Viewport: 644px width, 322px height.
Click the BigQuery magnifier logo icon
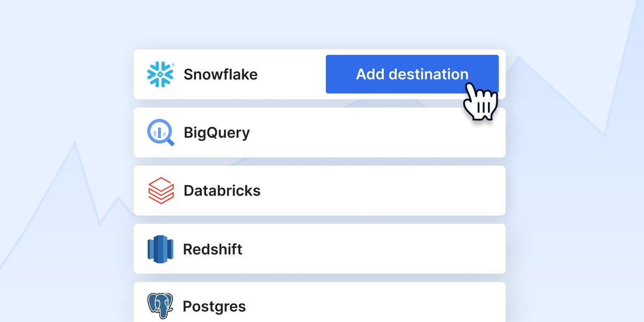coord(161,133)
